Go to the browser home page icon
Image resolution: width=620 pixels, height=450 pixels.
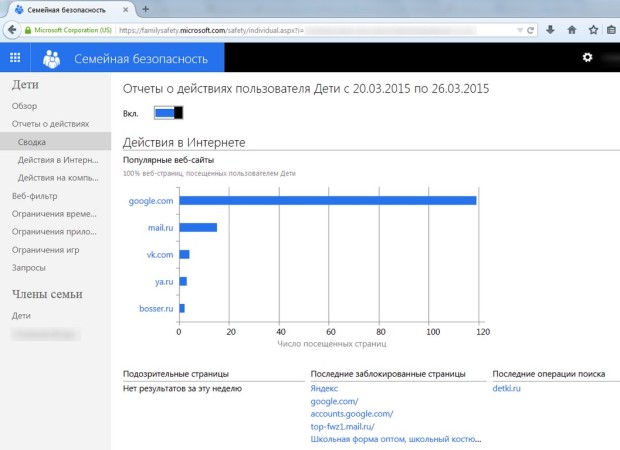[572, 30]
